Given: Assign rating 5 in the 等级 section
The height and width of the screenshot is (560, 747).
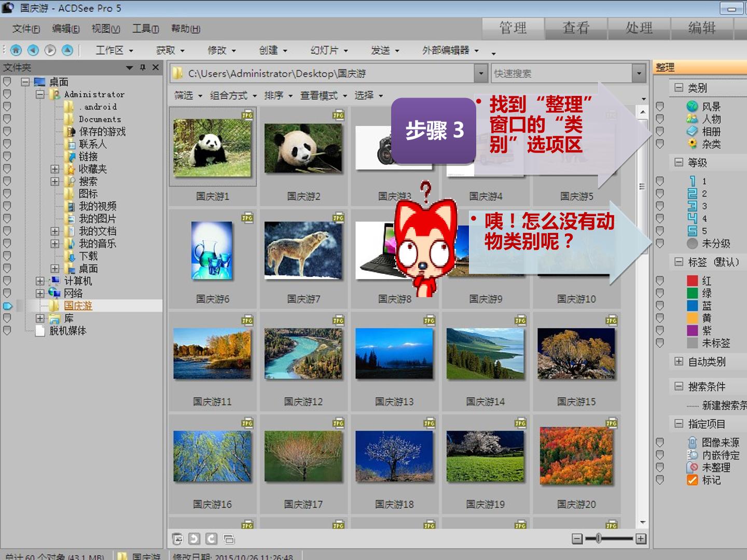Looking at the screenshot, I should tap(692, 231).
